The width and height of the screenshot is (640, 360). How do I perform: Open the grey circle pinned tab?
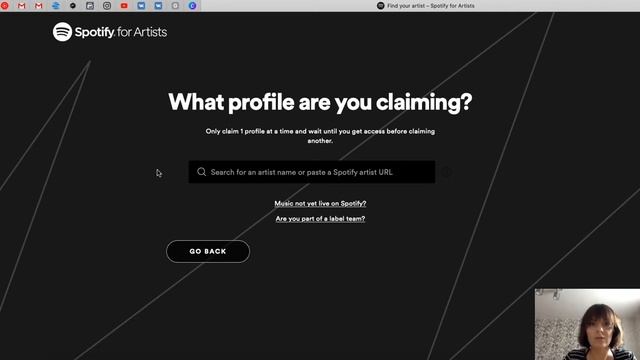point(175,6)
